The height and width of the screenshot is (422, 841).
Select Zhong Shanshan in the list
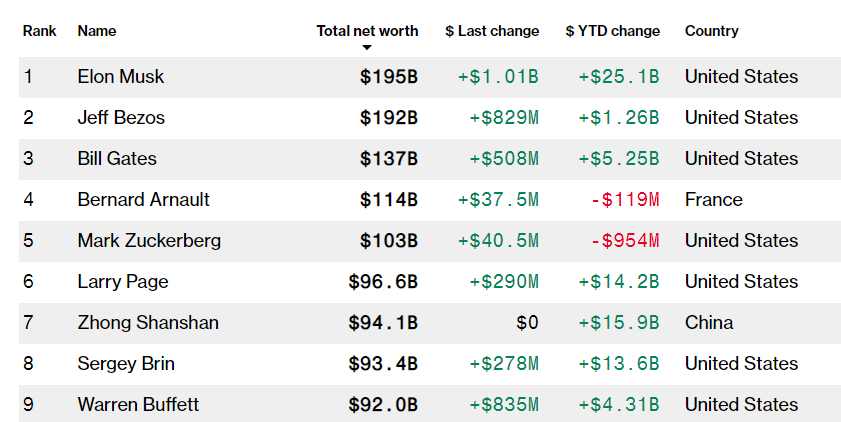tap(148, 323)
